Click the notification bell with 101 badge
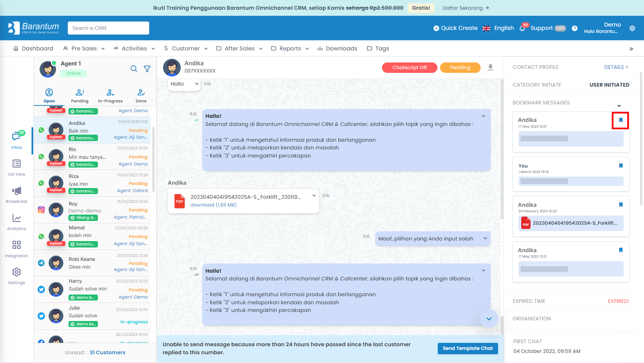The height and width of the screenshot is (363, 644). pyautogui.click(x=523, y=28)
